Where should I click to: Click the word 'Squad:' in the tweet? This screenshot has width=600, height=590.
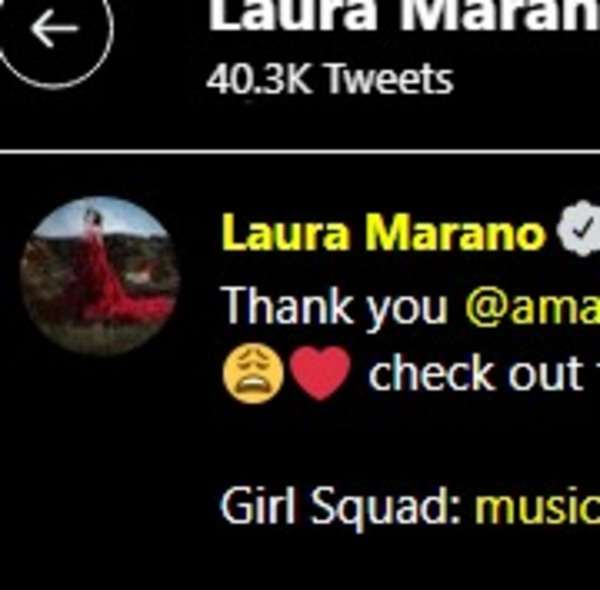(x=386, y=508)
